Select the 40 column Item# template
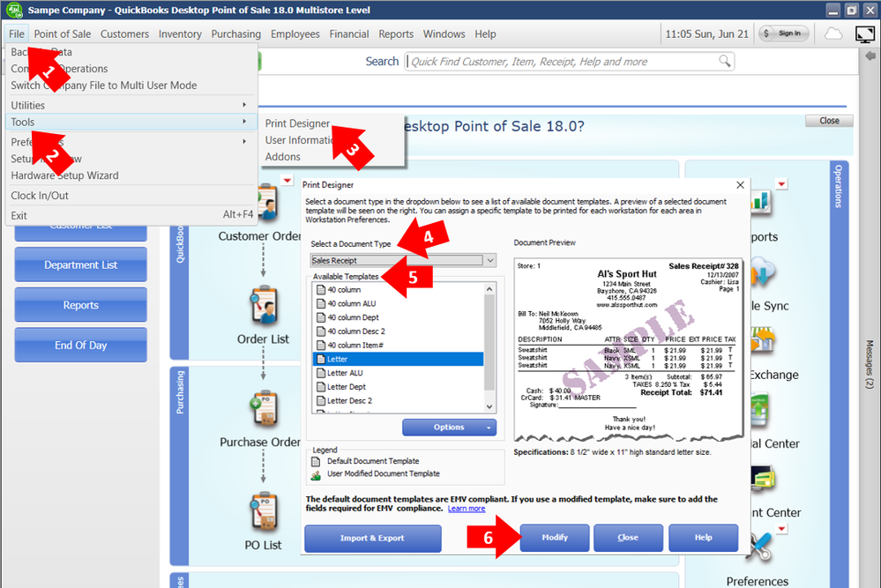Viewport: 881px width, 588px height. [398, 346]
